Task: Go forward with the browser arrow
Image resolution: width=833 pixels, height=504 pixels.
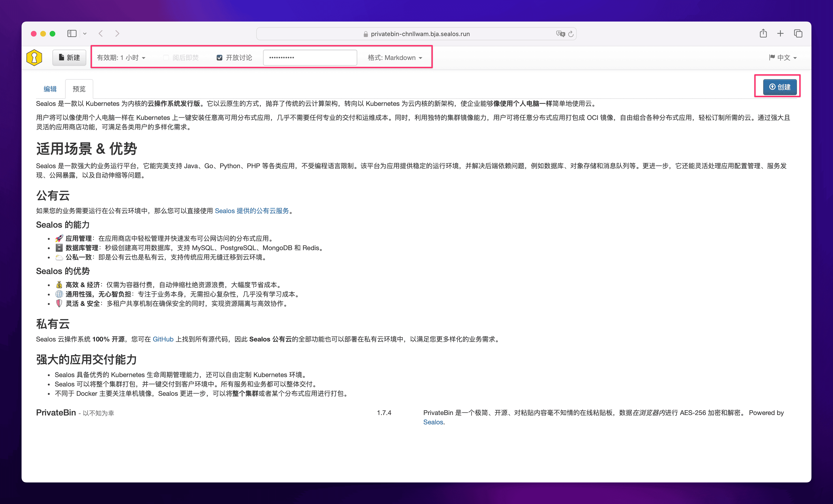Action: click(x=117, y=33)
